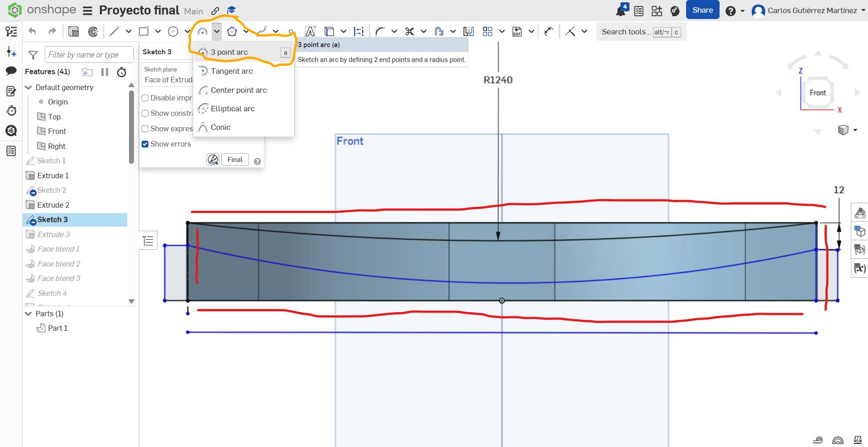Click the blue Share button
Image resolution: width=868 pixels, height=447 pixels.
coord(702,10)
